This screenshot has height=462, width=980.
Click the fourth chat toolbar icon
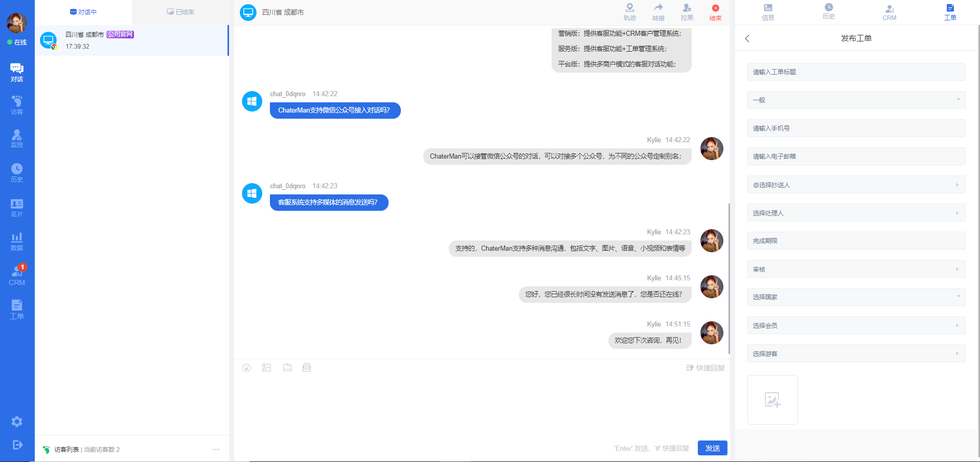point(307,368)
